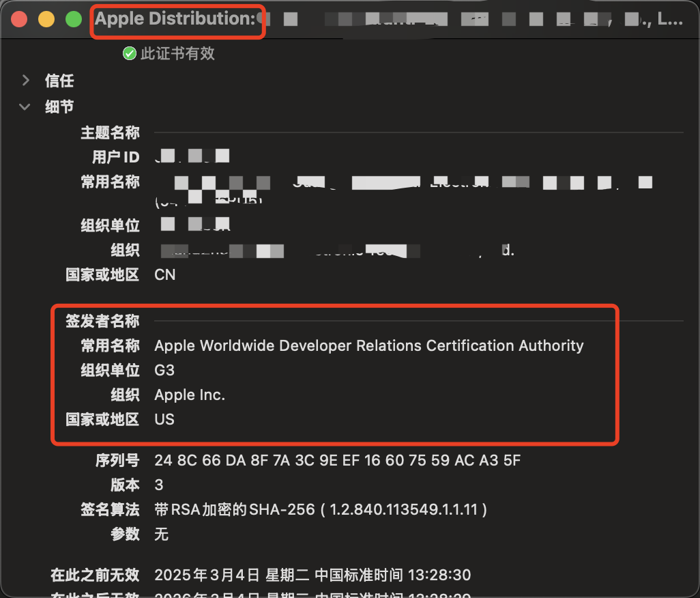This screenshot has height=598, width=700.
Task: Click the 在此之前无效 label
Action: pyautogui.click(x=95, y=575)
